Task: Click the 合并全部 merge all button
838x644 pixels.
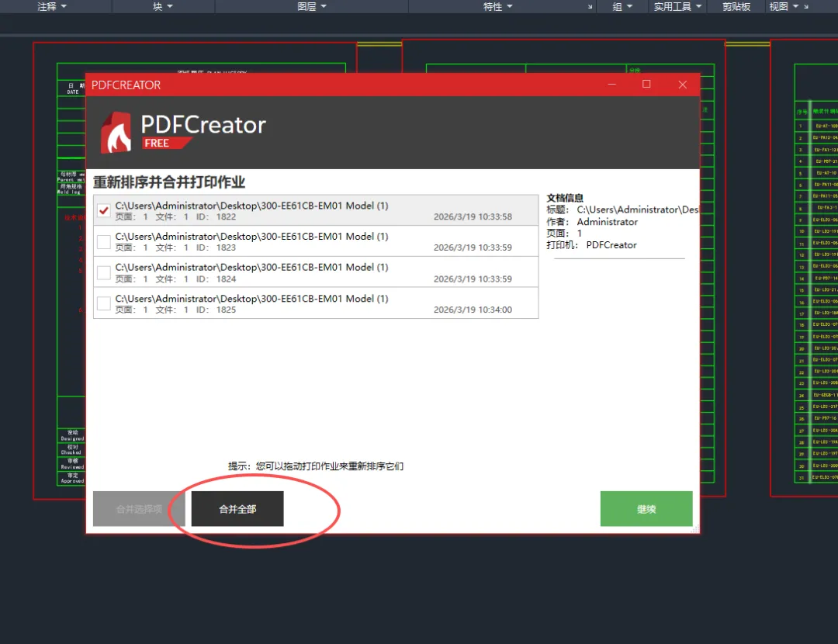Action: point(237,509)
